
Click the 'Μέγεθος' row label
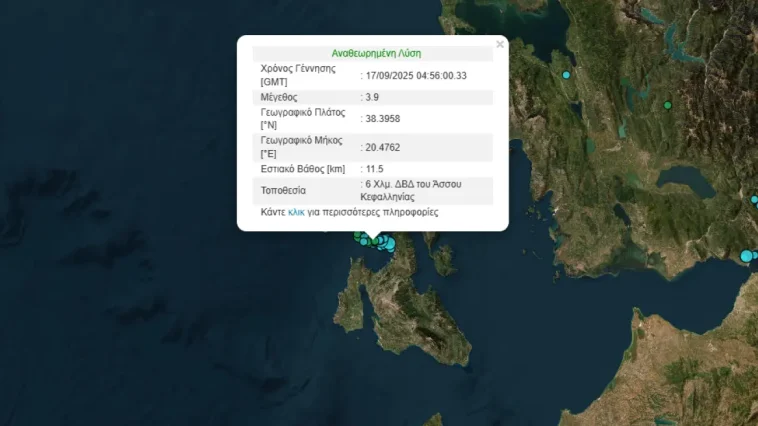coord(279,97)
